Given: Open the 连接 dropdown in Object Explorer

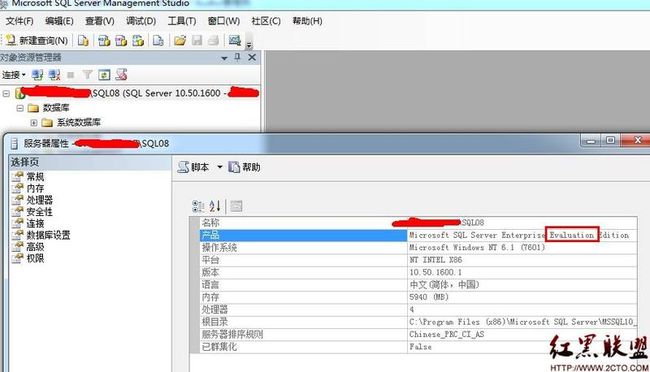Looking at the screenshot, I should tap(14, 75).
